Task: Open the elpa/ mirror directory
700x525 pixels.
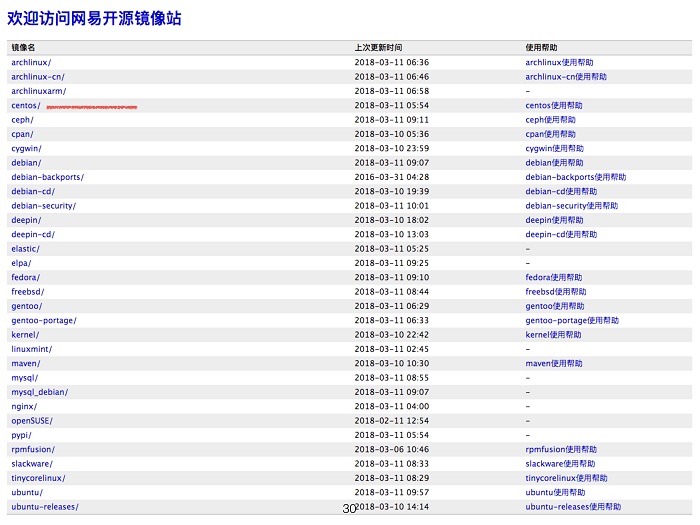Action: (21, 263)
